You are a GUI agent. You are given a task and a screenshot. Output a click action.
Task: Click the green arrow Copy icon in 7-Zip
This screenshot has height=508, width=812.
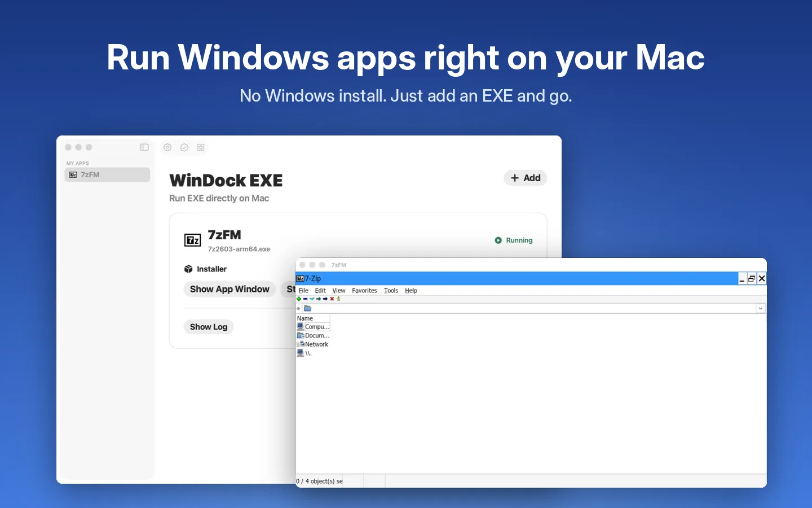(319, 299)
